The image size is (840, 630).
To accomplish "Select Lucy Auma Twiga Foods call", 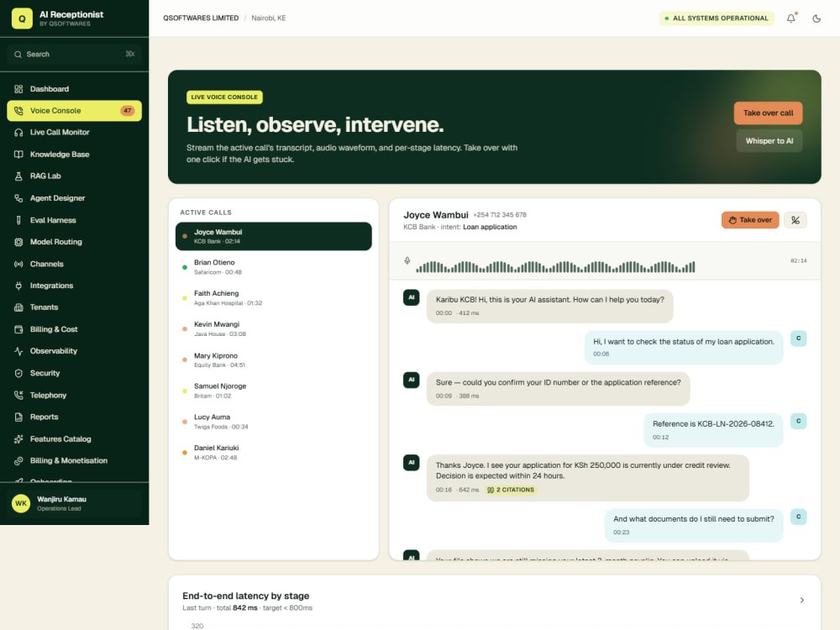I will 274,422.
